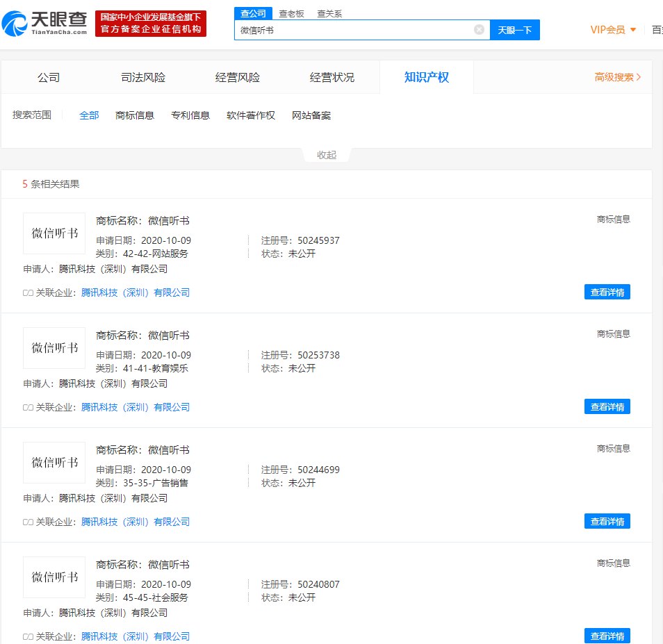Viewport: 663px width, 644px height.
Task: Select the 查关系 search mode tab
Action: 329,13
